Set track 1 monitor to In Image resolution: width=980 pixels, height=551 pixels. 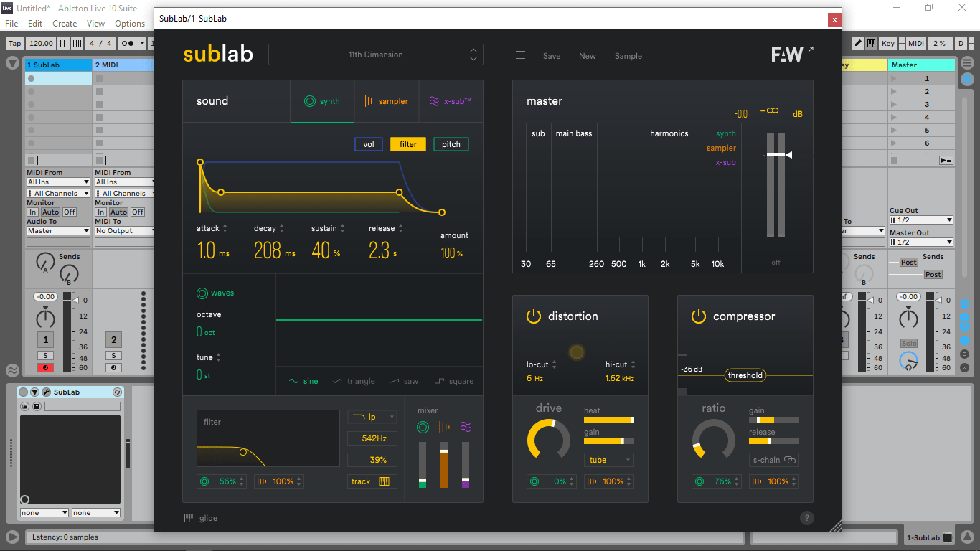click(32, 212)
